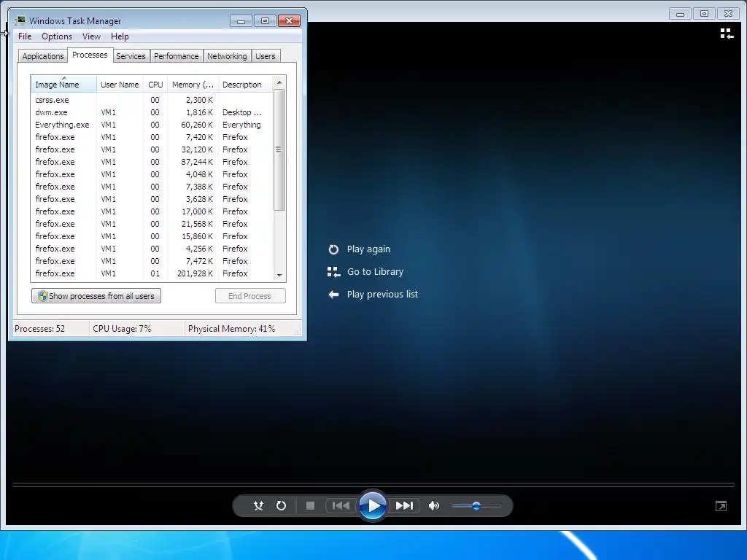Minimize the media player window

681,14
